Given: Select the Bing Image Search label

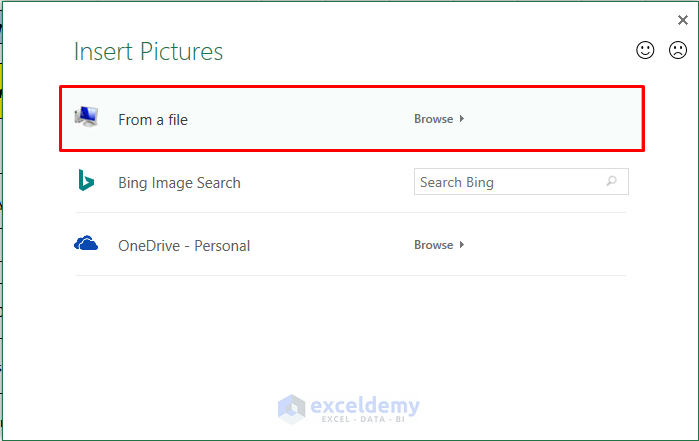Looking at the screenshot, I should [179, 183].
